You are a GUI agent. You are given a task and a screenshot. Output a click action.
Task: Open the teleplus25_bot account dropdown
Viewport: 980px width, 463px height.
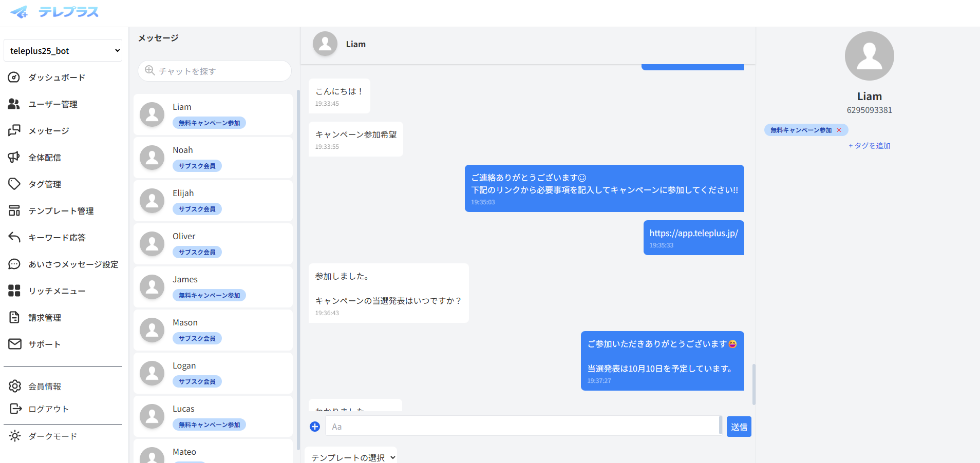click(63, 50)
